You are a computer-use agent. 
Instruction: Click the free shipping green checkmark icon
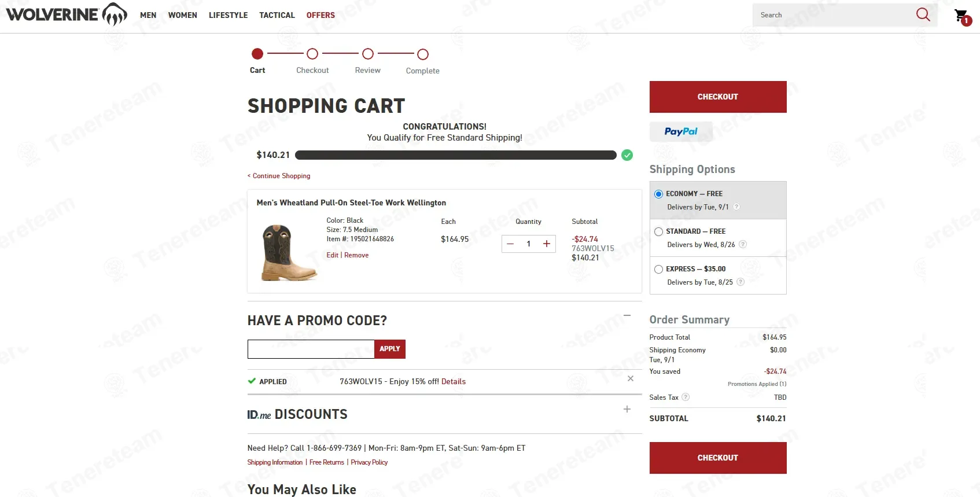627,155
